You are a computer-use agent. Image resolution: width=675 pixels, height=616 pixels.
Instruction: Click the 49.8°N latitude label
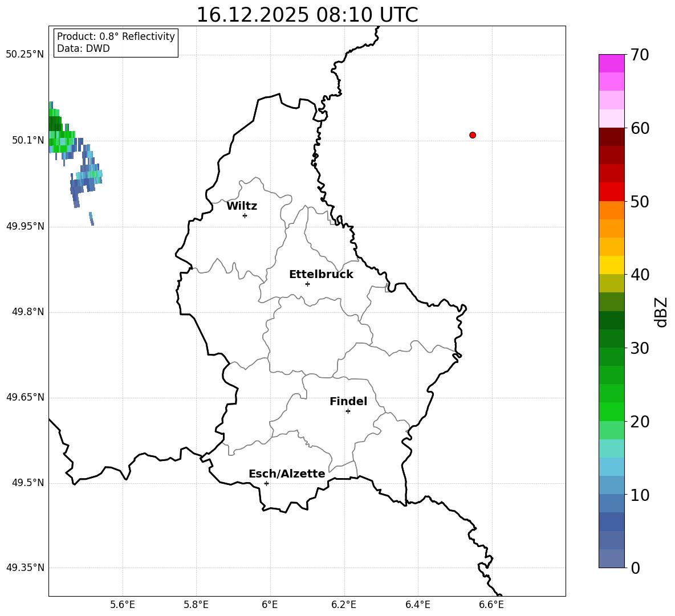click(x=28, y=312)
